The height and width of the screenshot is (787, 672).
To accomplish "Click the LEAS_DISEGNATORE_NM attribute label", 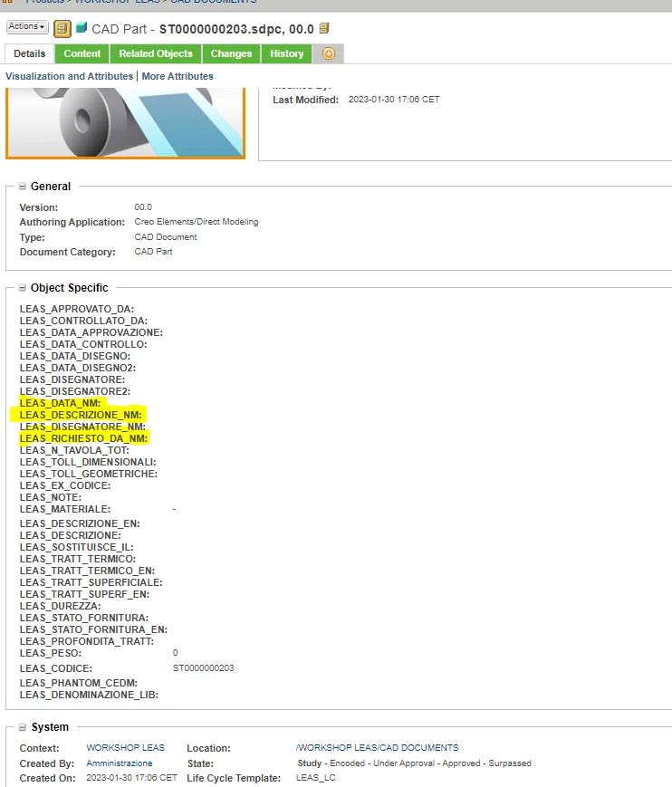I will [x=82, y=427].
